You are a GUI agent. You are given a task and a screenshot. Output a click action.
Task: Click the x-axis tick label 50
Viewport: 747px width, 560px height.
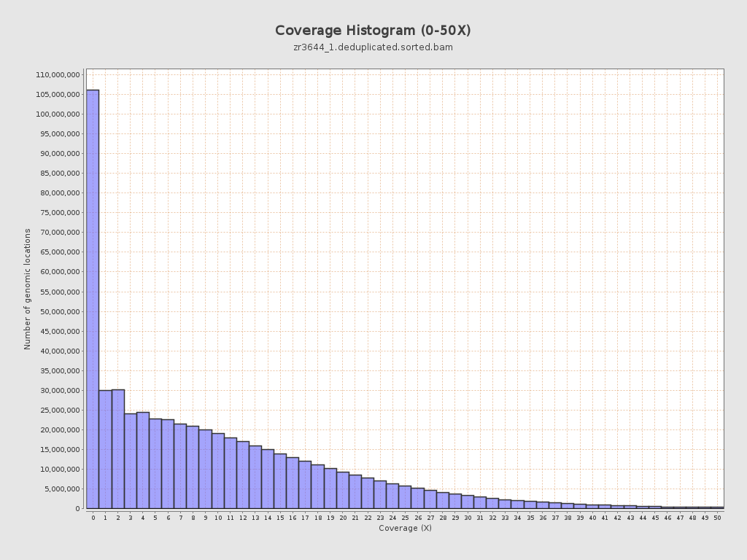pyautogui.click(x=718, y=518)
